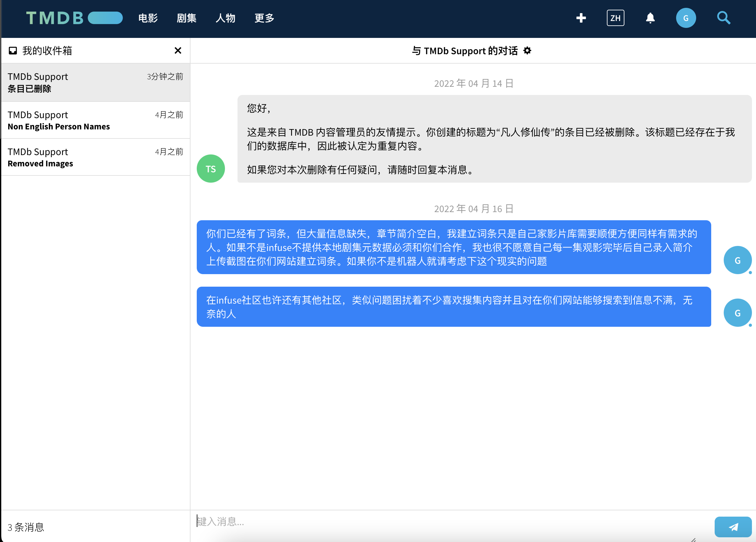Open the user G profile menu
Viewport: 756px width, 542px height.
pos(686,18)
